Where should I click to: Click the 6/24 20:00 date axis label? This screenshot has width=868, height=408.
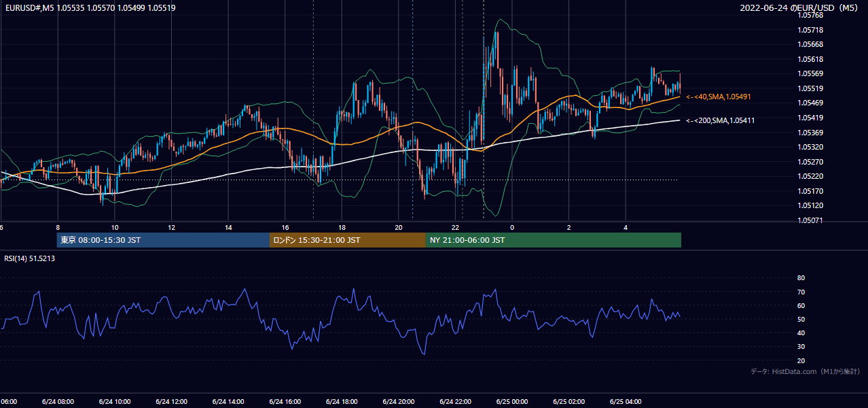[399, 402]
